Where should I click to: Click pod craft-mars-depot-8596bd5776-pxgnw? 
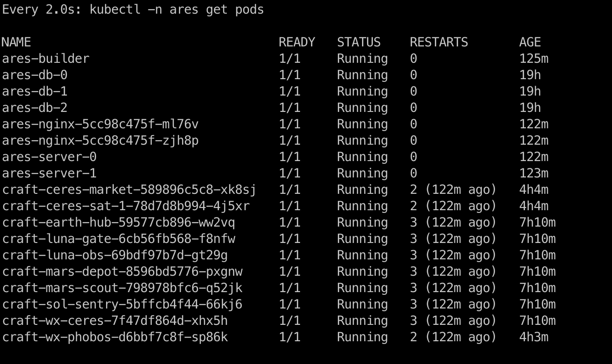122,272
